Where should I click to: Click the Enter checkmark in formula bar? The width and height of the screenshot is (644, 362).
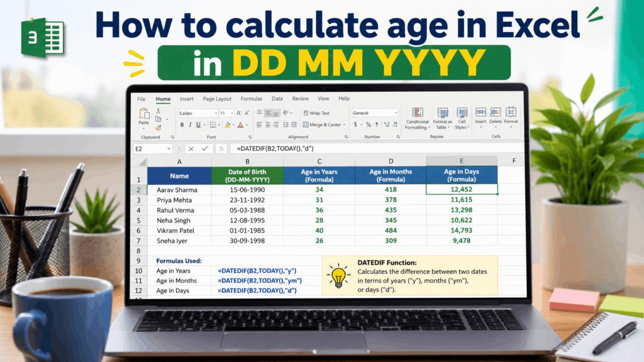click(x=204, y=148)
